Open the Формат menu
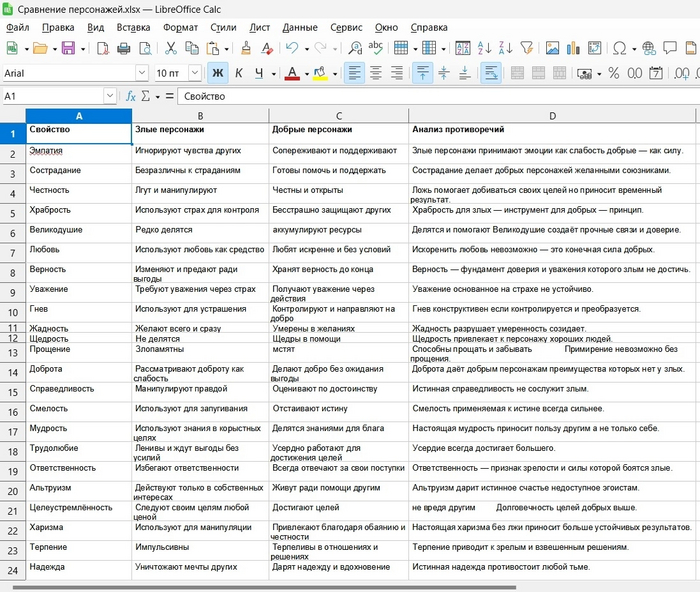 coord(180,27)
